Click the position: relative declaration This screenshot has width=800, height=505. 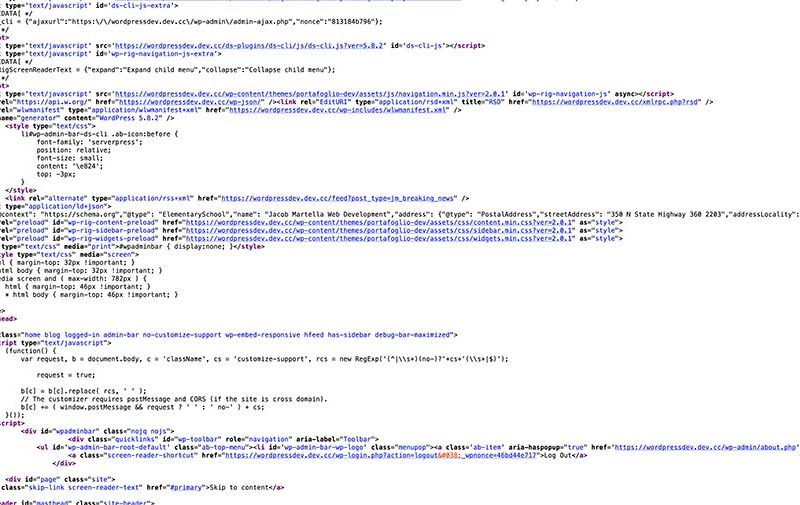pos(73,150)
